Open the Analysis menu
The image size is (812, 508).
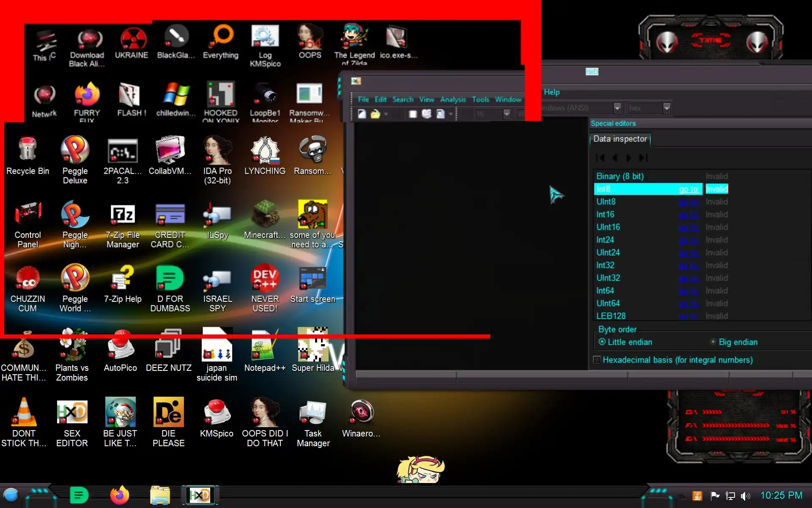(453, 99)
